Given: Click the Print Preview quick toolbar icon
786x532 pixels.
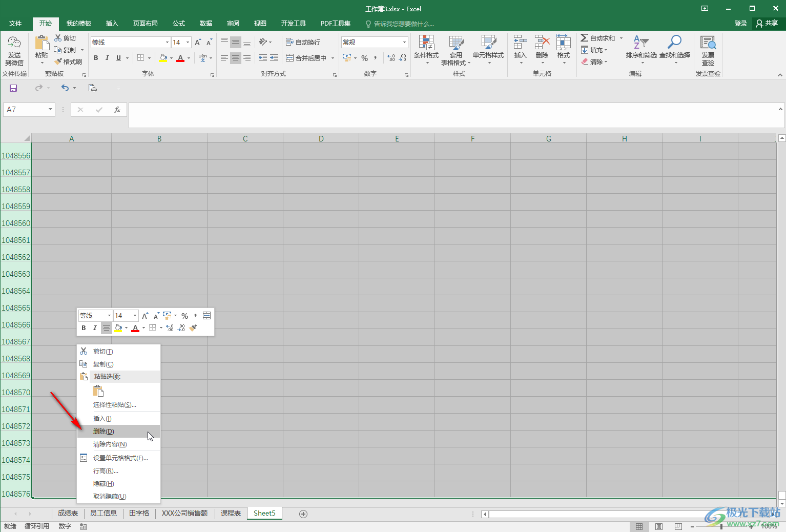Looking at the screenshot, I should click(93, 88).
